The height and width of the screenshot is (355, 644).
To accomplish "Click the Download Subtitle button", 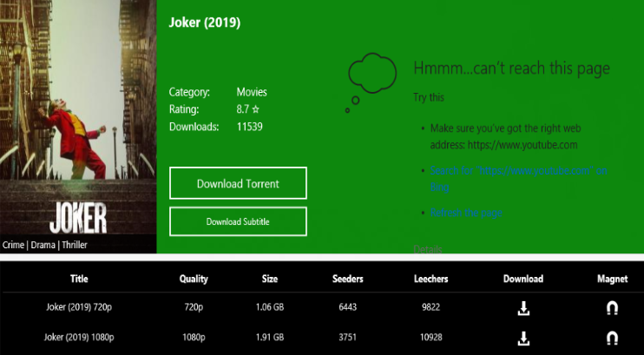I will coord(238,221).
